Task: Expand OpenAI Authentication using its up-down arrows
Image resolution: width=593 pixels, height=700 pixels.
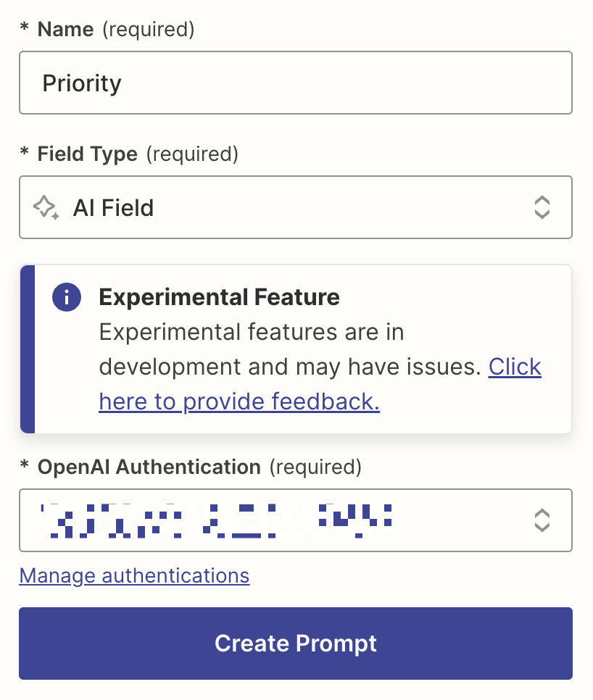Action: 542,520
